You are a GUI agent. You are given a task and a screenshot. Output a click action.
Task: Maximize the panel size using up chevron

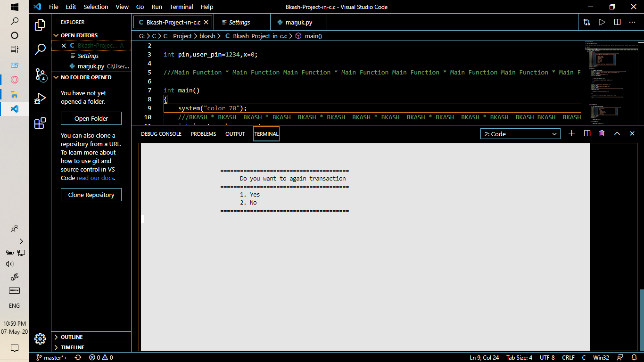(617, 133)
